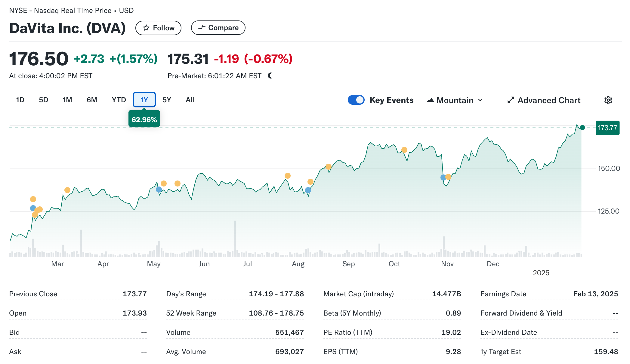
Task: Click the green dot at chart's latest price
Action: [582, 128]
